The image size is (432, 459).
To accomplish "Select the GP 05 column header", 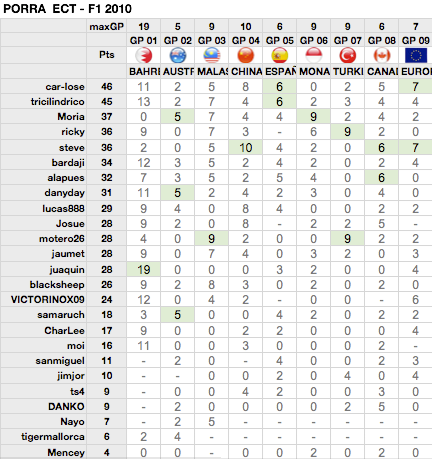I will 280,40.
